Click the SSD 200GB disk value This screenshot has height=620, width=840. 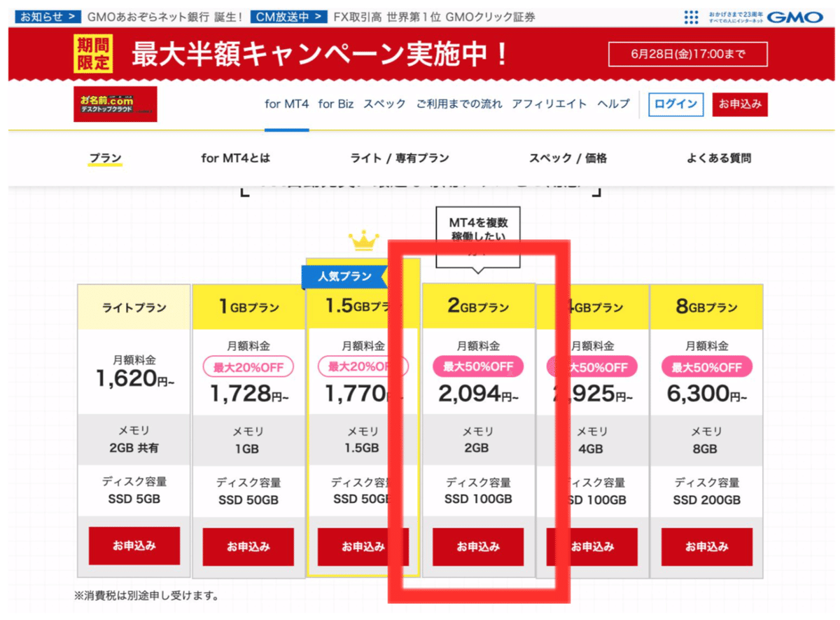coord(707,500)
